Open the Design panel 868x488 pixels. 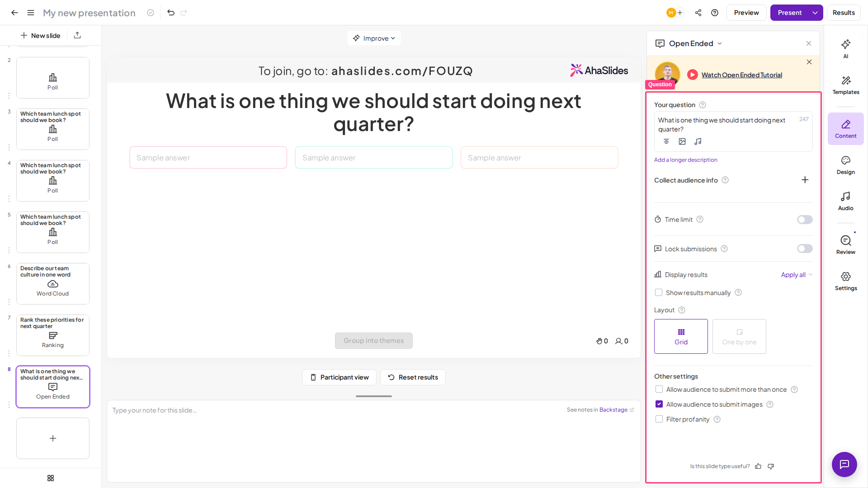click(x=846, y=165)
